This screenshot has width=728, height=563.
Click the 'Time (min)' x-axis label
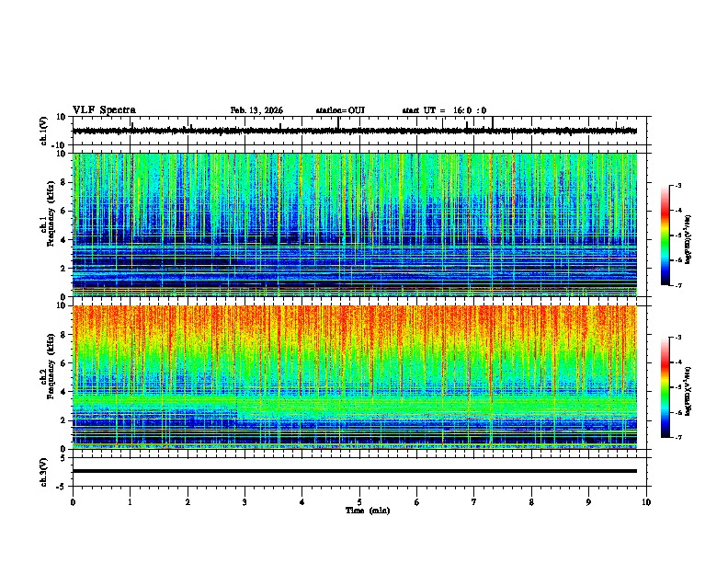point(368,511)
